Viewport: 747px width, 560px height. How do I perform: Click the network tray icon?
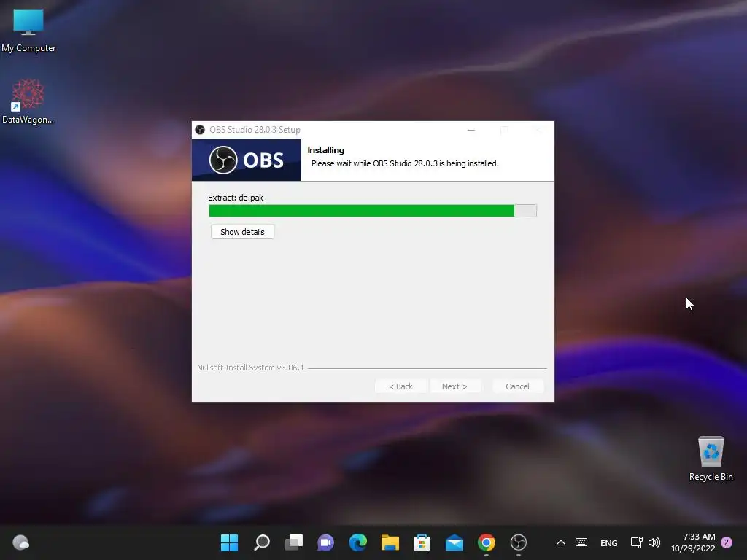[x=636, y=542]
